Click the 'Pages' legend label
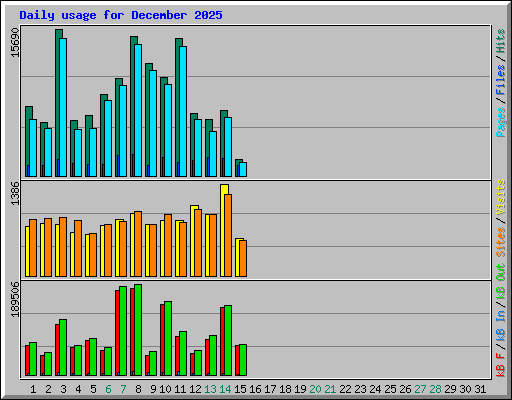The image size is (512, 400). tap(501, 122)
